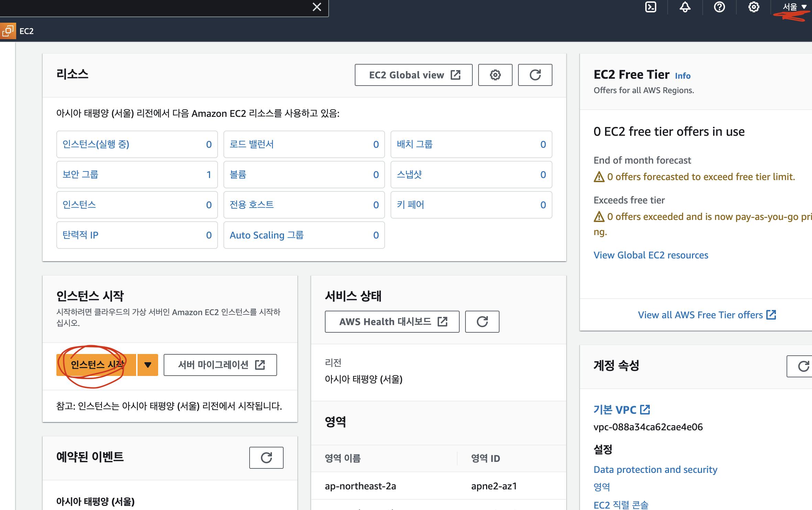Open AWS Health 대시보드
The height and width of the screenshot is (510, 812).
pos(392,322)
